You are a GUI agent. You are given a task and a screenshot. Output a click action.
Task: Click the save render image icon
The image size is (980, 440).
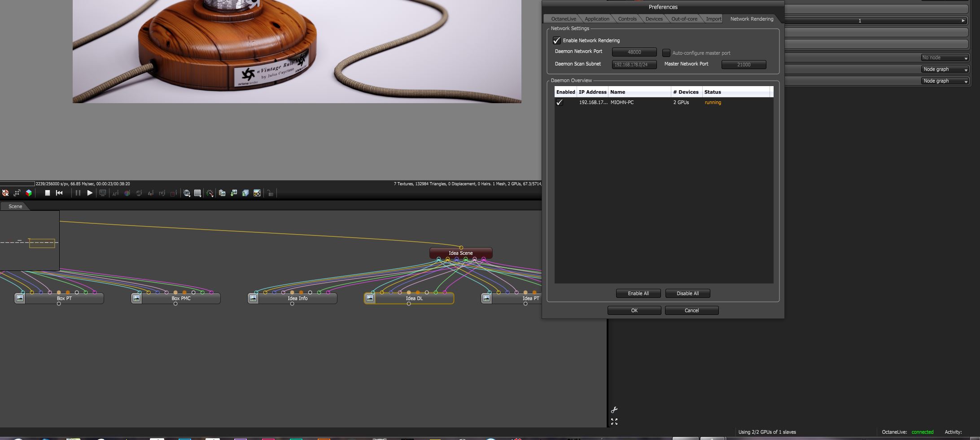(234, 193)
